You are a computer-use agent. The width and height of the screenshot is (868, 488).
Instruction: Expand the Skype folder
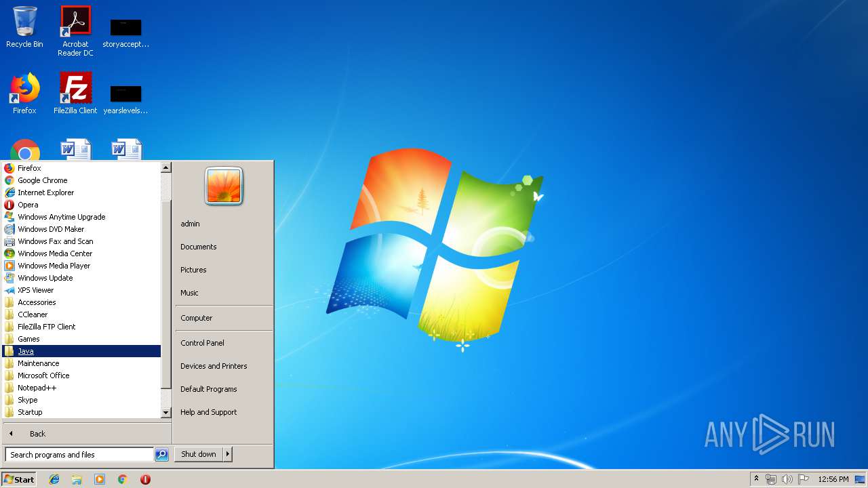point(81,400)
